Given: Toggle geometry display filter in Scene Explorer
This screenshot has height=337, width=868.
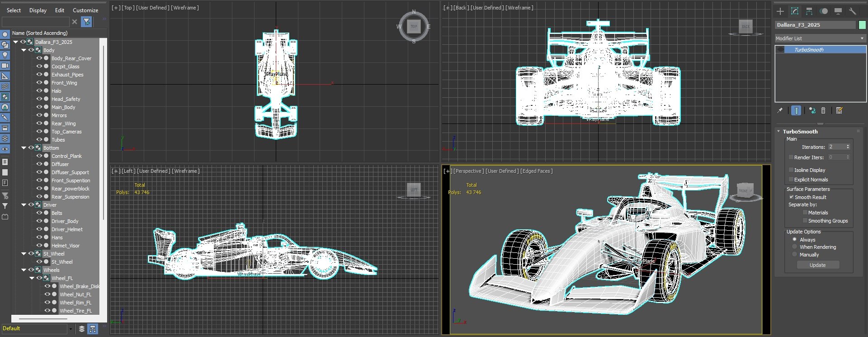Looking at the screenshot, I should 5,34.
